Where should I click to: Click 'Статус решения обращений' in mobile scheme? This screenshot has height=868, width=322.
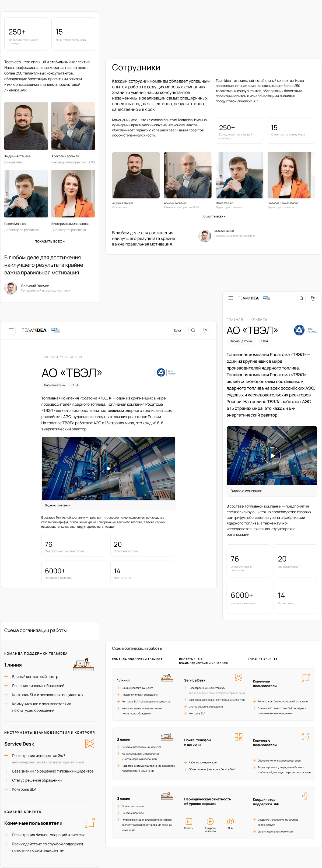click(x=37, y=780)
